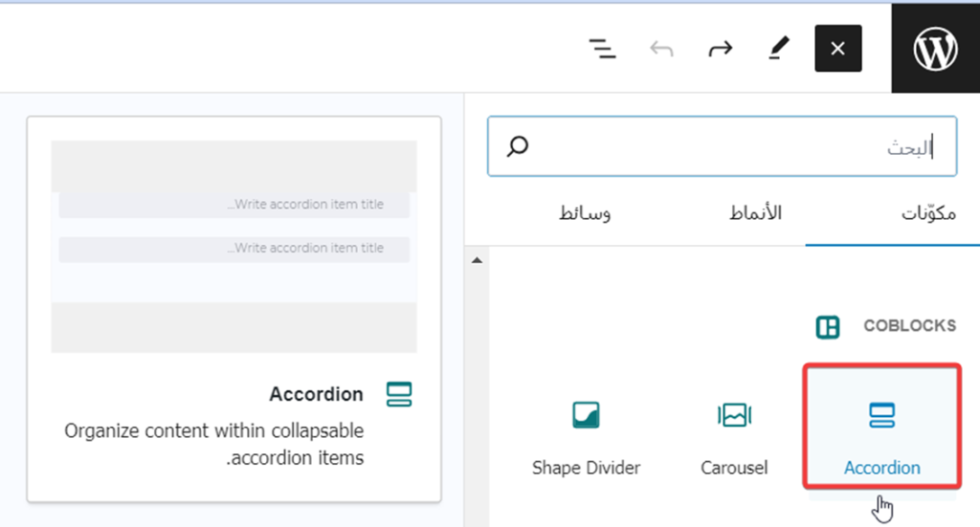Click the scrollbar up arrow
Image resolution: width=980 pixels, height=527 pixels.
(x=478, y=260)
